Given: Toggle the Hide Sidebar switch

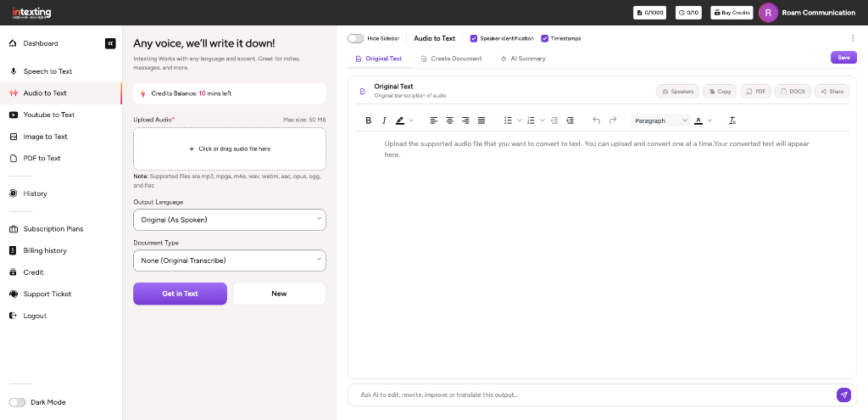Looking at the screenshot, I should 356,39.
